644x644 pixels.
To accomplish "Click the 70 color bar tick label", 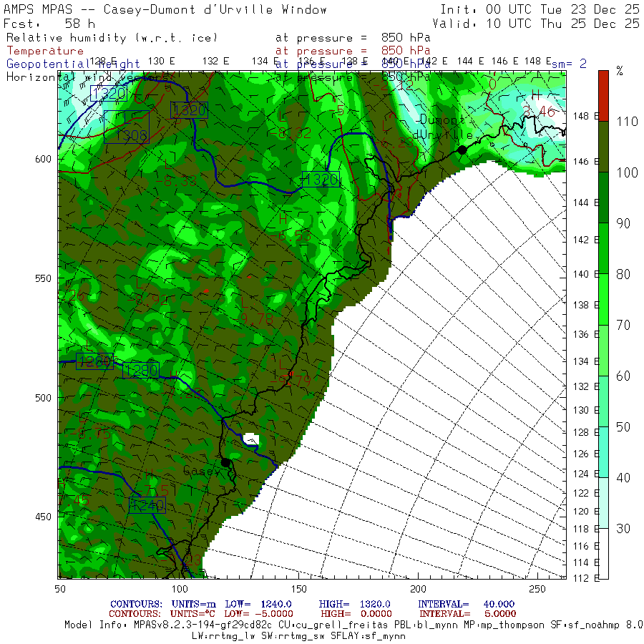I will point(623,326).
